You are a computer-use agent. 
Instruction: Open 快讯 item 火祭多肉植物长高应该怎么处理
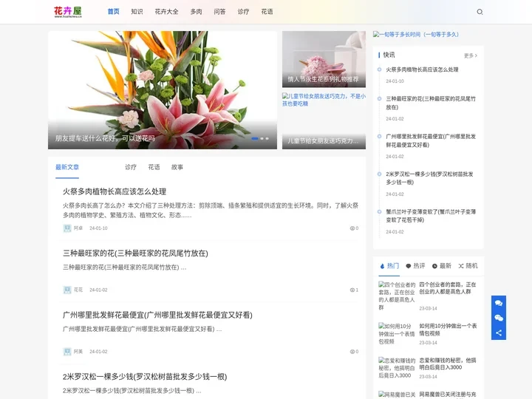422,69
